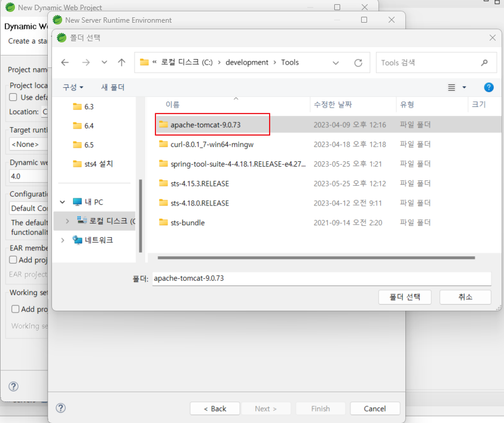
Task: Go forward in the folder dialog
Action: 85,62
